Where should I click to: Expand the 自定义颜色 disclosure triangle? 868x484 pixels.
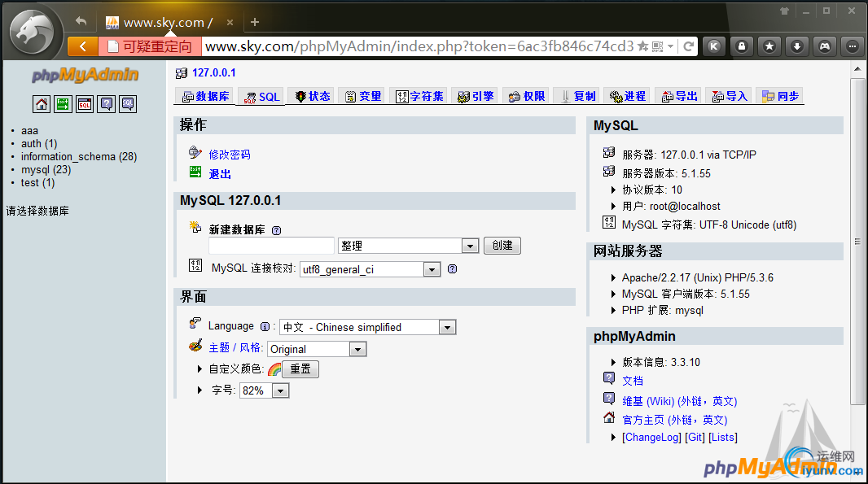199,368
